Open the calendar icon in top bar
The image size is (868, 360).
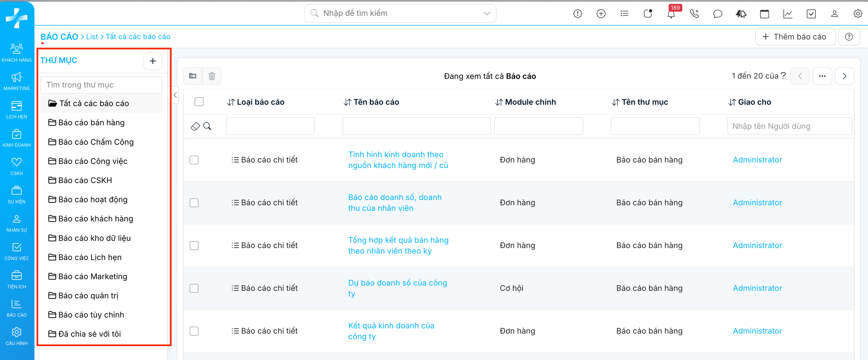pyautogui.click(x=764, y=14)
